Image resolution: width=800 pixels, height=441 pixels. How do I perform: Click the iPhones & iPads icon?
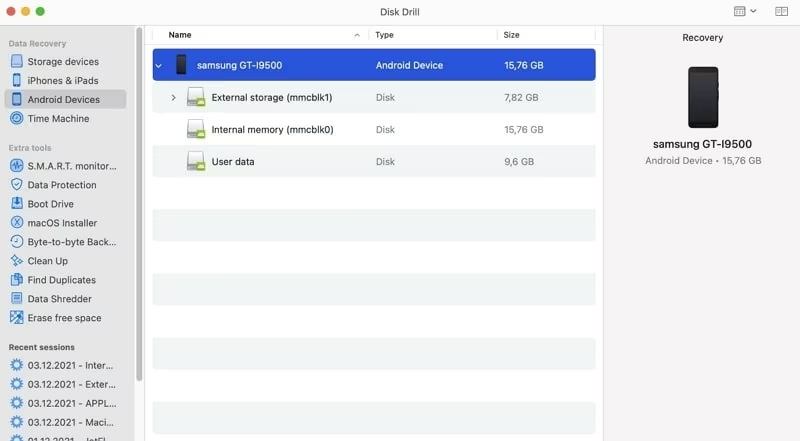coord(17,81)
